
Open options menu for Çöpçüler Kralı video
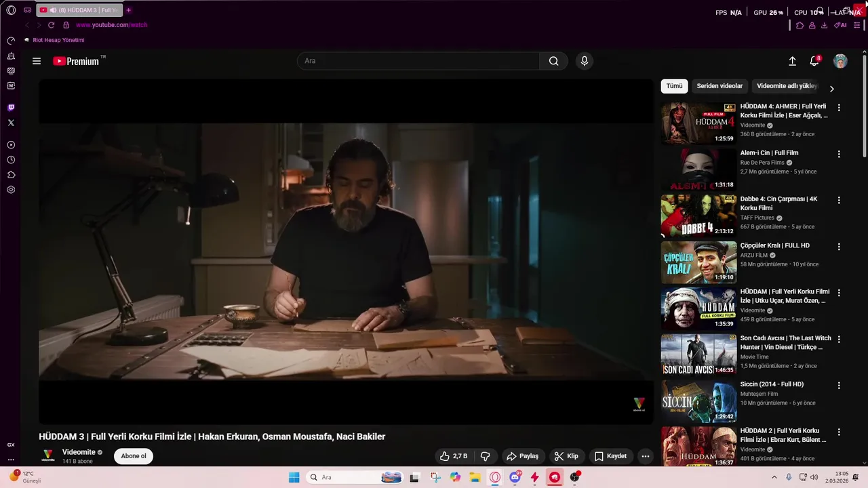pos(839,247)
